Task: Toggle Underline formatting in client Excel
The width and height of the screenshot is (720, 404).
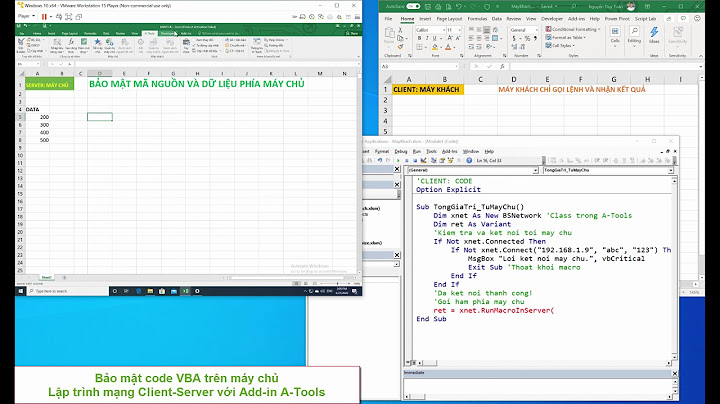Action: (434, 38)
